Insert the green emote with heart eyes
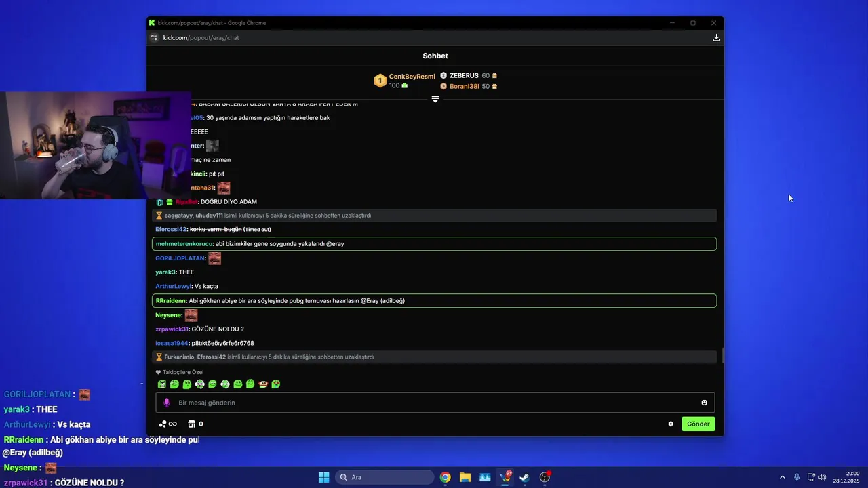 [276, 384]
